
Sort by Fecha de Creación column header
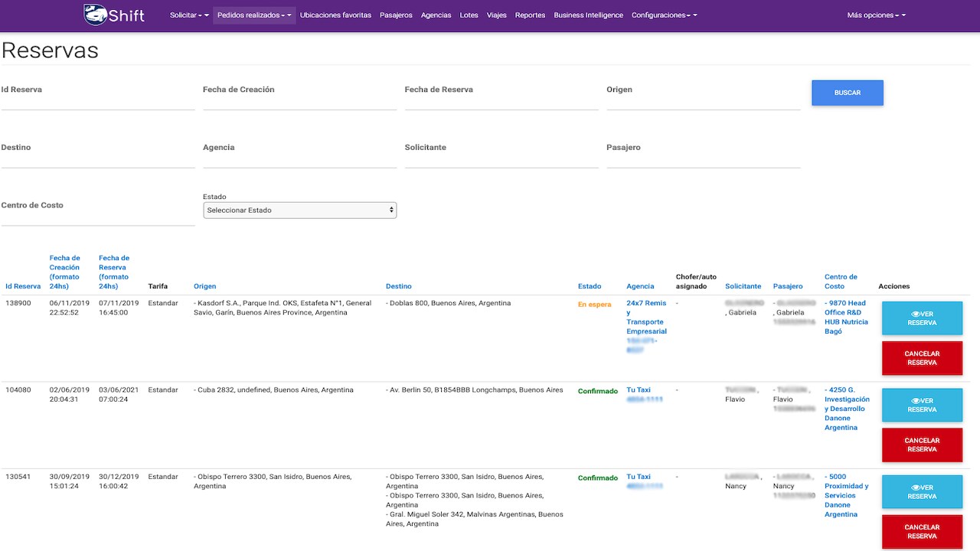coord(65,272)
